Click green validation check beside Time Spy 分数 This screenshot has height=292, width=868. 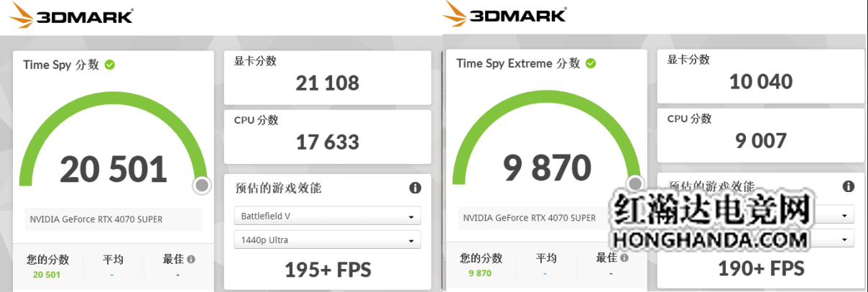pyautogui.click(x=110, y=65)
